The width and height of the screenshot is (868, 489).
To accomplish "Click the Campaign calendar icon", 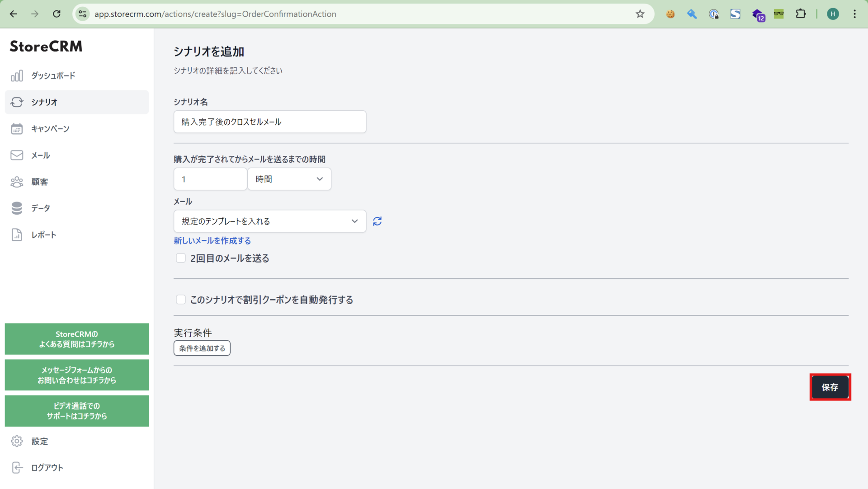I will pyautogui.click(x=17, y=129).
